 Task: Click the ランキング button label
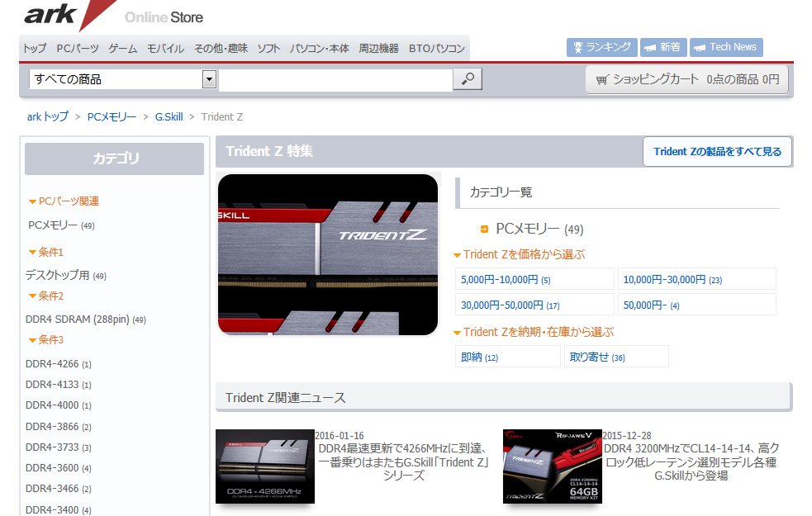609,47
